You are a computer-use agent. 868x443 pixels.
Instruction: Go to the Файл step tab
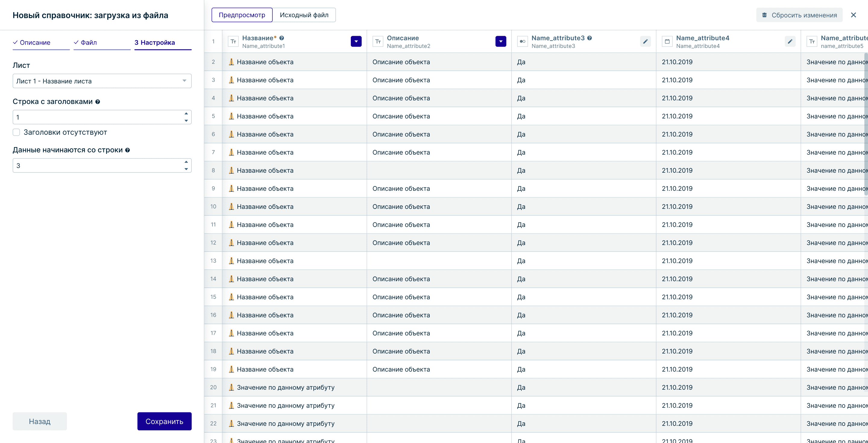(x=88, y=42)
